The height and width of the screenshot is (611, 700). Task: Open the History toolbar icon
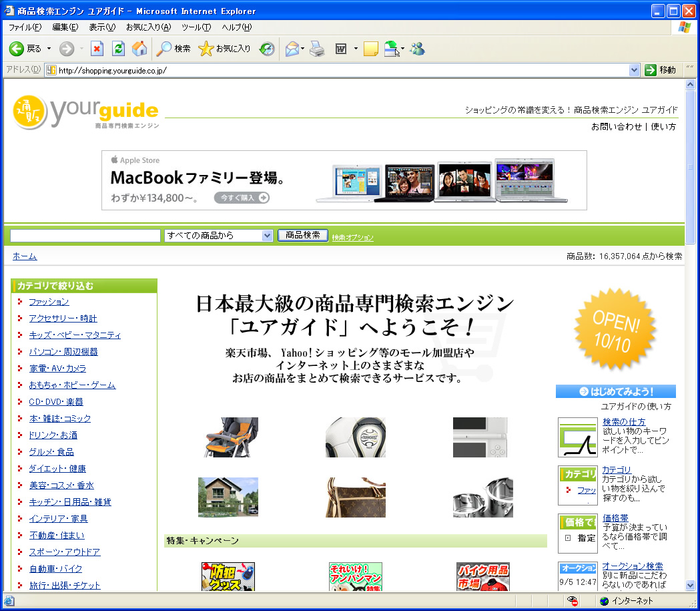[x=267, y=49]
